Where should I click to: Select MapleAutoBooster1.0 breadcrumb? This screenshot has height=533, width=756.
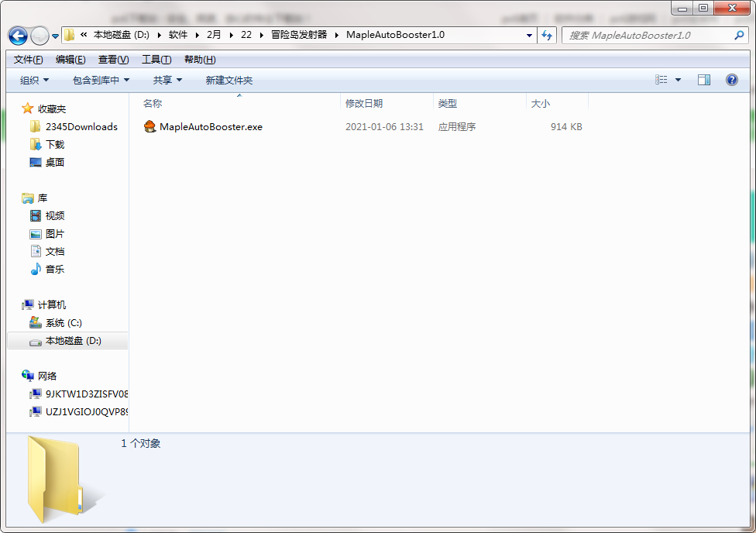click(x=395, y=35)
